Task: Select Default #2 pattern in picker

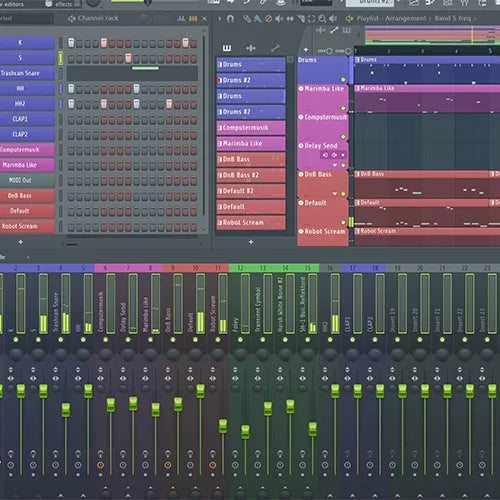Action: coord(251,191)
